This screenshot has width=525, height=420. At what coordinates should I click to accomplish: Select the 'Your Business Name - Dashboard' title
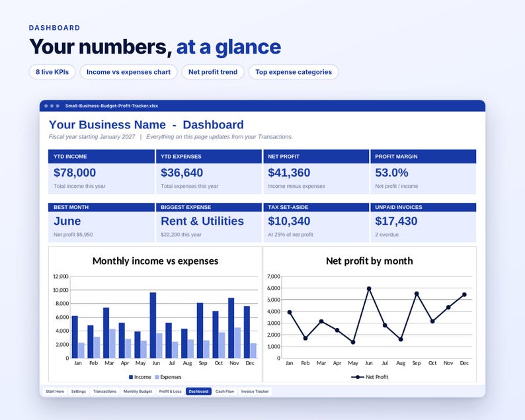[x=146, y=124]
